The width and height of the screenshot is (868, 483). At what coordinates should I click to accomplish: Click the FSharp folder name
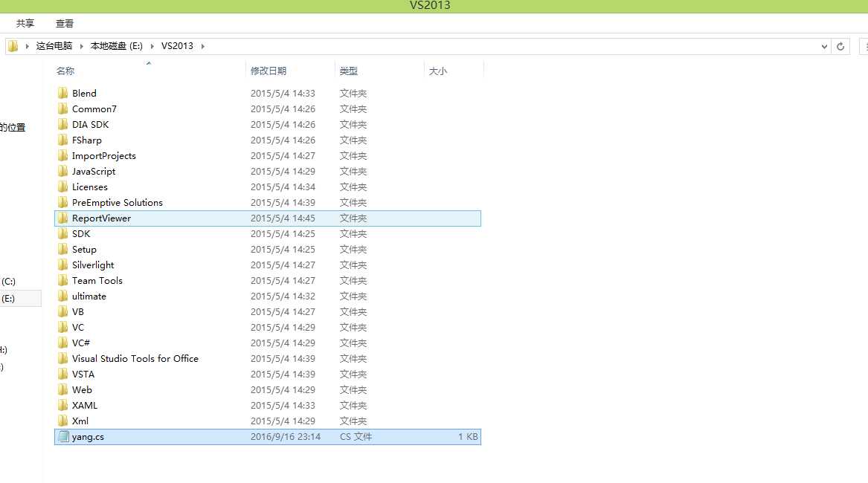point(87,140)
